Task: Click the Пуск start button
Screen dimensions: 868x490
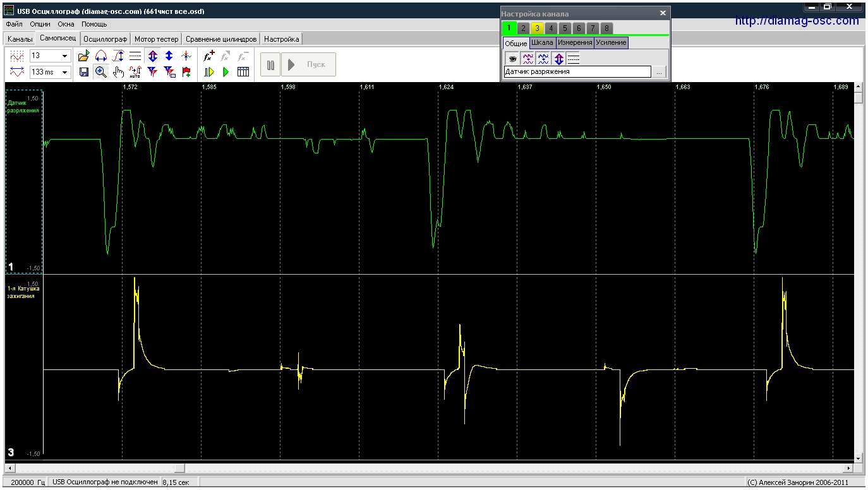Action: pyautogui.click(x=308, y=64)
